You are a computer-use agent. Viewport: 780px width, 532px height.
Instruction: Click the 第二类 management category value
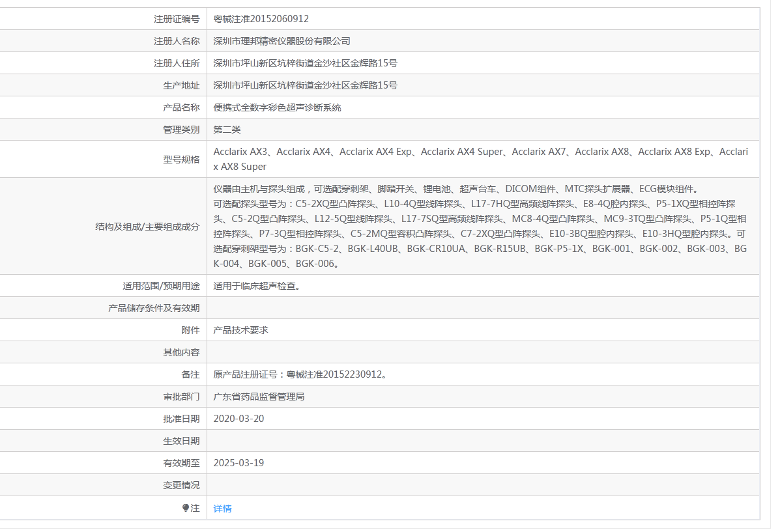(227, 130)
